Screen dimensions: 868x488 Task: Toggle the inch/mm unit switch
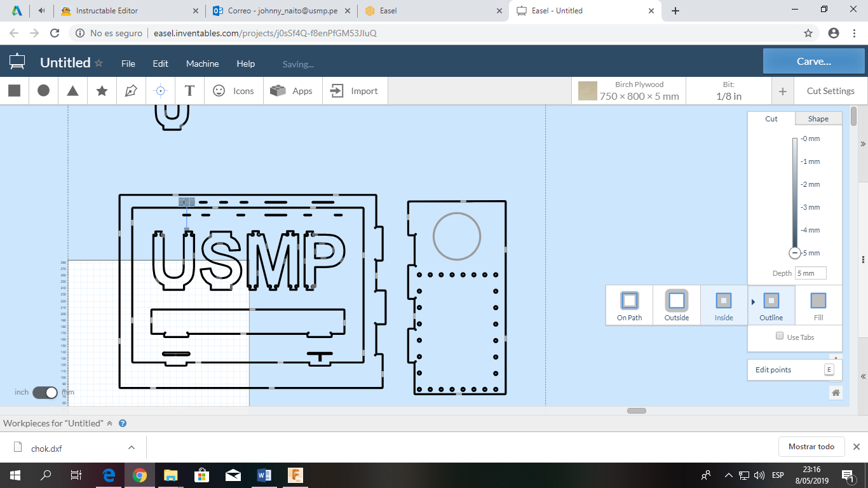pyautogui.click(x=45, y=392)
